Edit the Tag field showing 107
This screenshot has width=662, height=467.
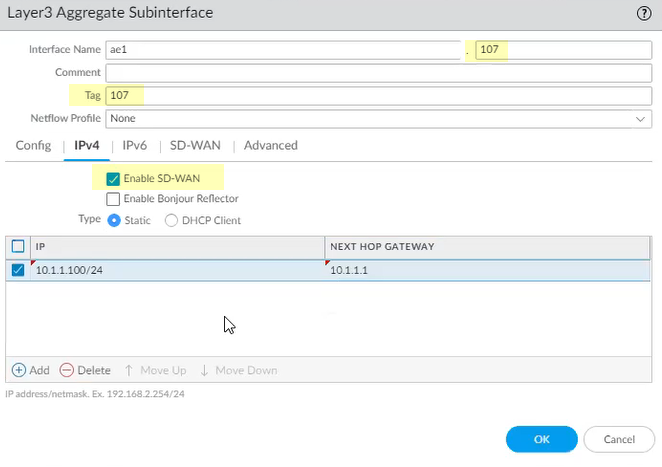(x=378, y=95)
